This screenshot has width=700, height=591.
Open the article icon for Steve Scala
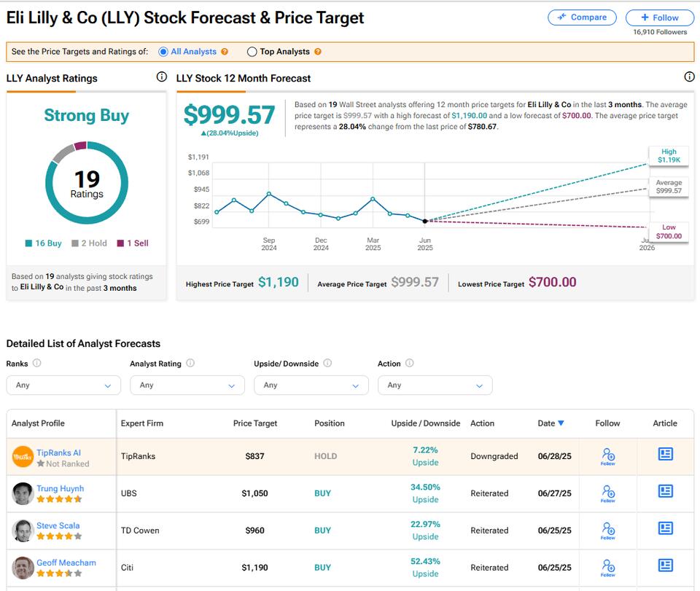[665, 528]
